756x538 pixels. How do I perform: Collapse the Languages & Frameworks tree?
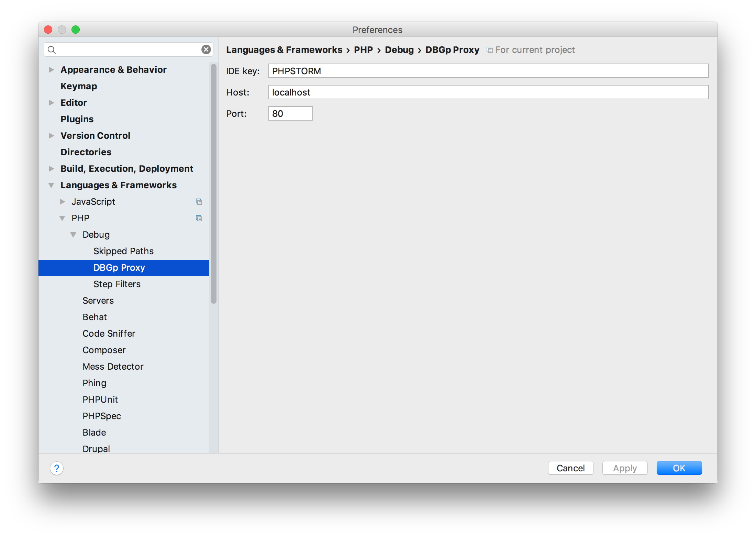[51, 185]
